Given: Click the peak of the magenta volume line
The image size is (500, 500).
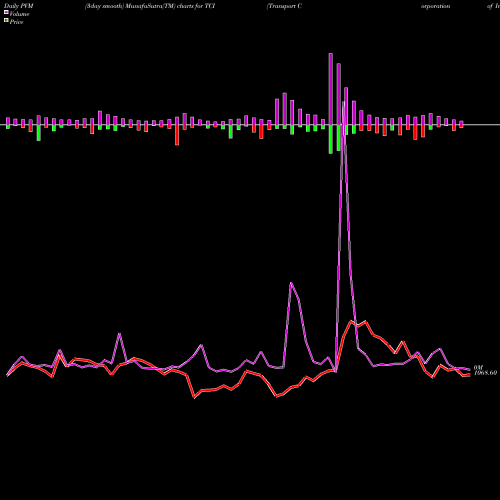Looking at the screenshot, I should pyautogui.click(x=344, y=102).
